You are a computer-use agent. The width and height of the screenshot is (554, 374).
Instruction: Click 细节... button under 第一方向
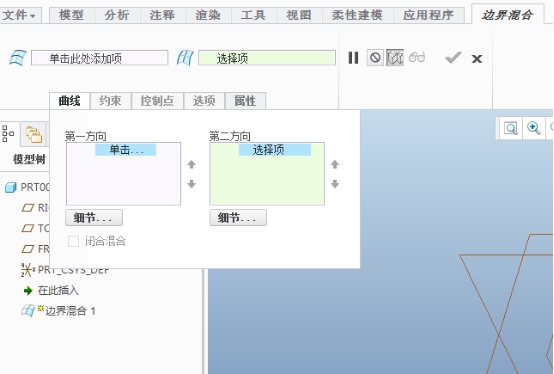[x=94, y=218]
